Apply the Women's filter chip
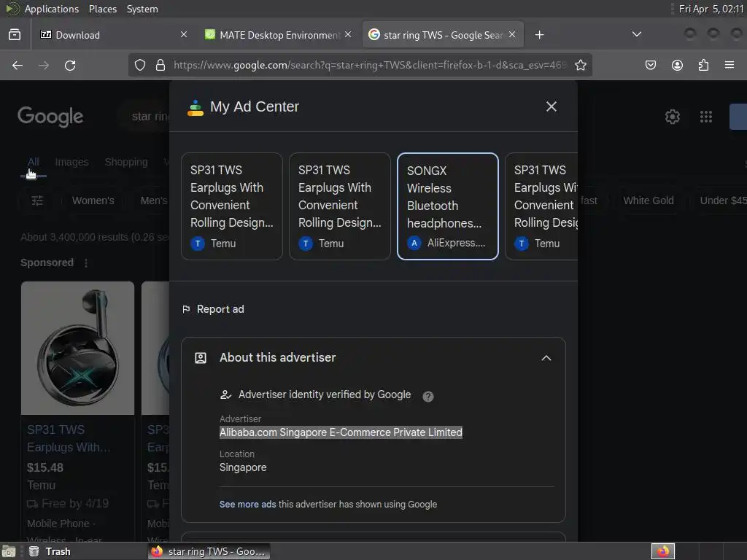Viewport: 747px width, 560px height. [93, 201]
